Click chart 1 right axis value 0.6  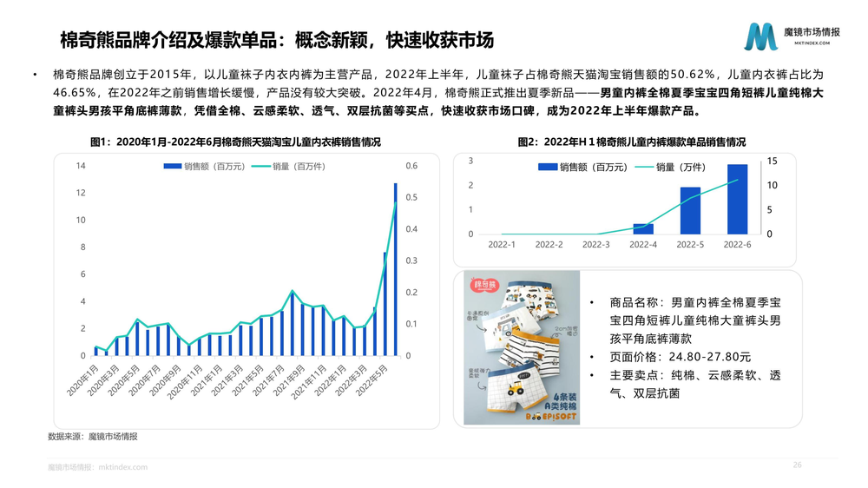(411, 166)
